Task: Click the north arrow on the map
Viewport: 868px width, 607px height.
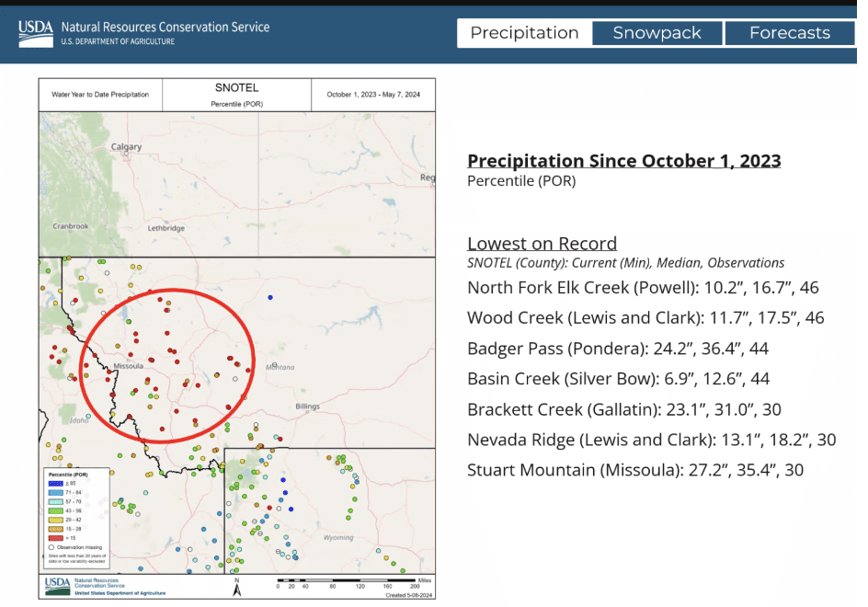Action: pos(237,588)
